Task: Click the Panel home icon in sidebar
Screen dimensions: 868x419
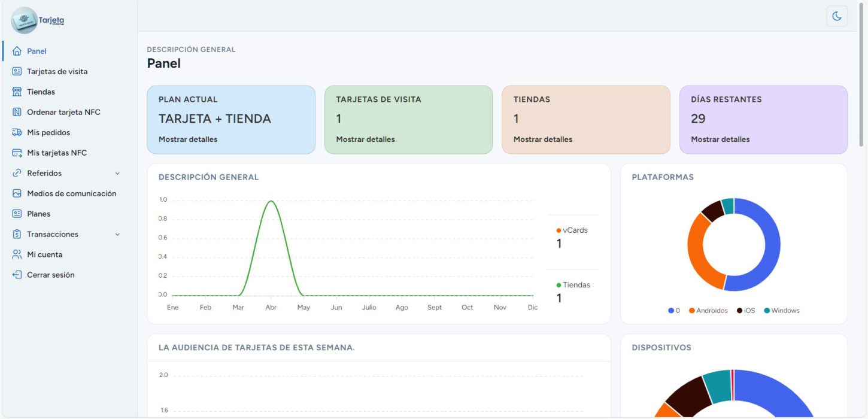Action: [x=17, y=51]
